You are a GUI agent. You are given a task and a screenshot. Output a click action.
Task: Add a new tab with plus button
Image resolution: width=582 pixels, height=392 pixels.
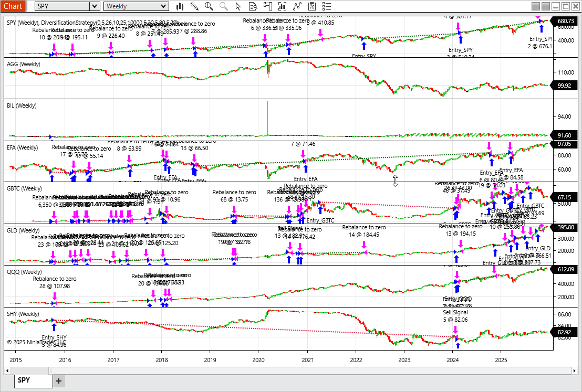tap(59, 380)
